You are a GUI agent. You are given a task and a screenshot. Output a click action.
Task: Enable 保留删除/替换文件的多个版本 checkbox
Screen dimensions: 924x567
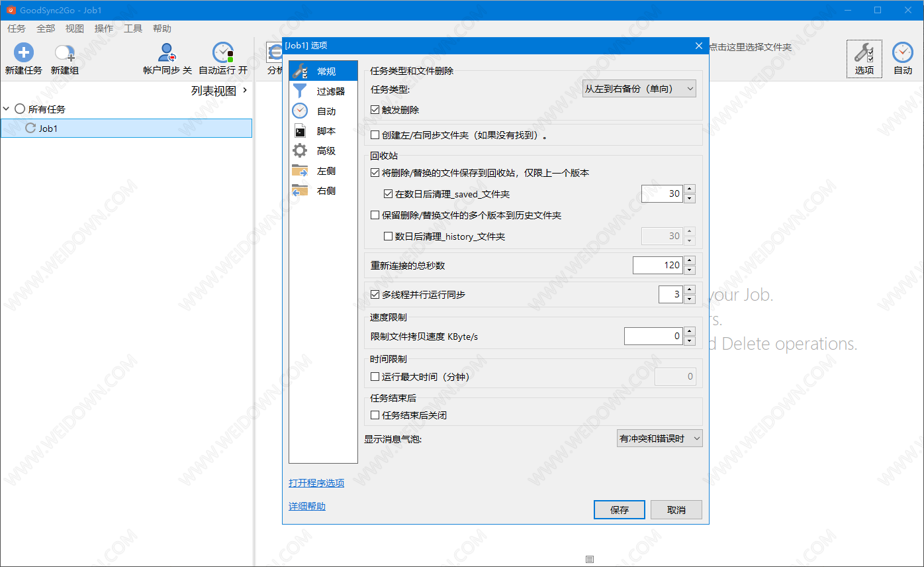375,215
